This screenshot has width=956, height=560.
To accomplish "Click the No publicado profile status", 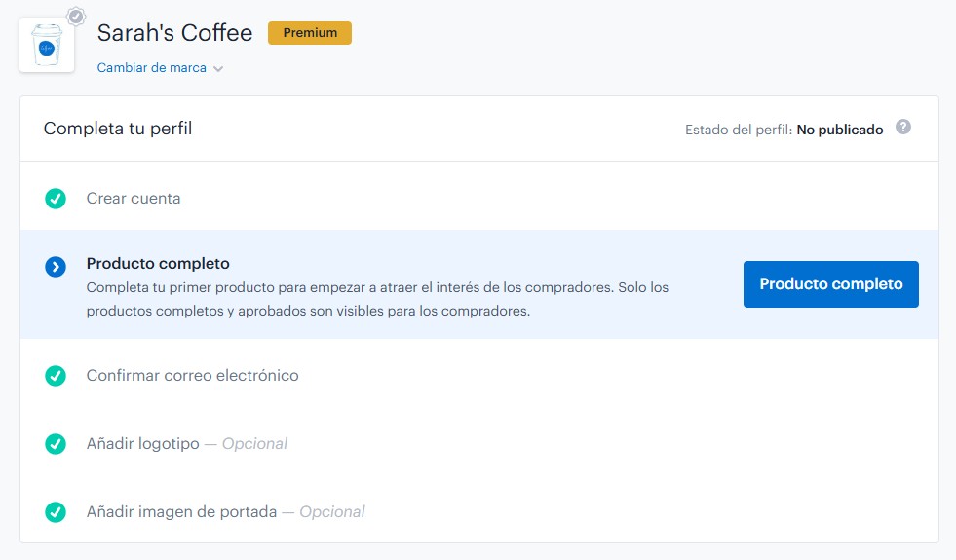I will pos(839,130).
